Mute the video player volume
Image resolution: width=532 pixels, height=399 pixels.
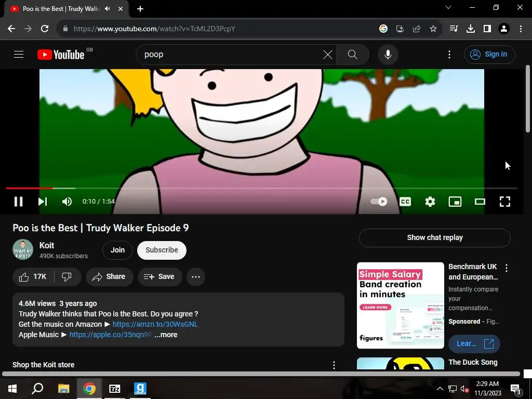pos(67,202)
